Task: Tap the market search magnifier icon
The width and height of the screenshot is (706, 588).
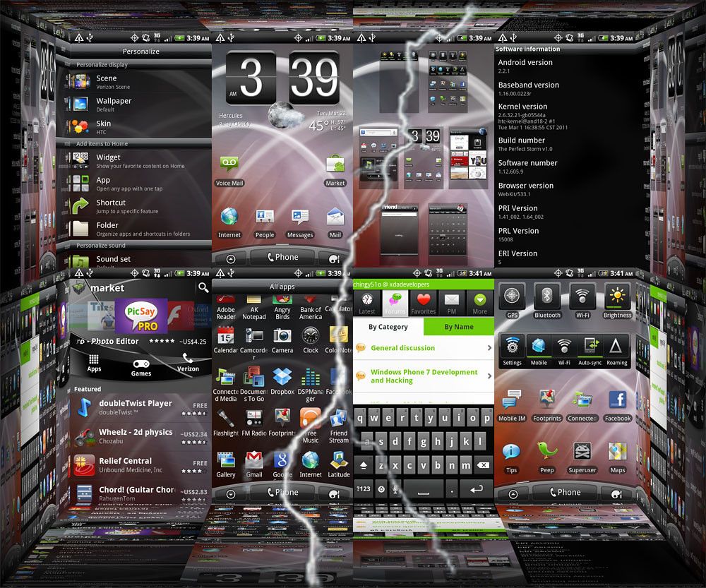Action: pos(203,287)
